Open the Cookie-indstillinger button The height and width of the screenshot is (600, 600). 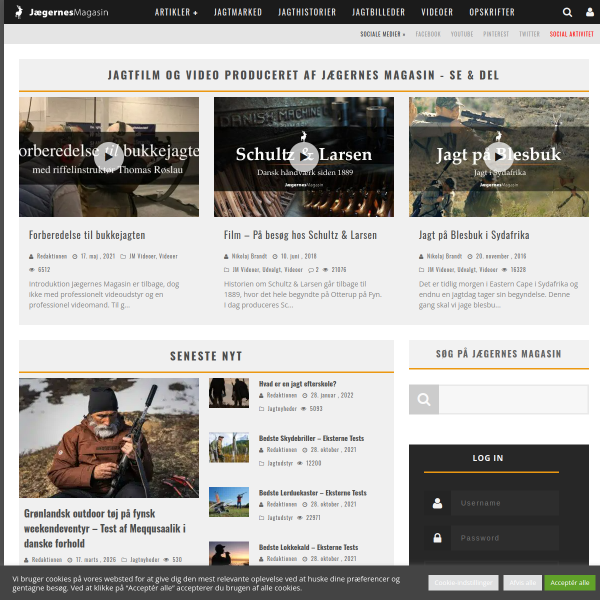pyautogui.click(x=463, y=582)
